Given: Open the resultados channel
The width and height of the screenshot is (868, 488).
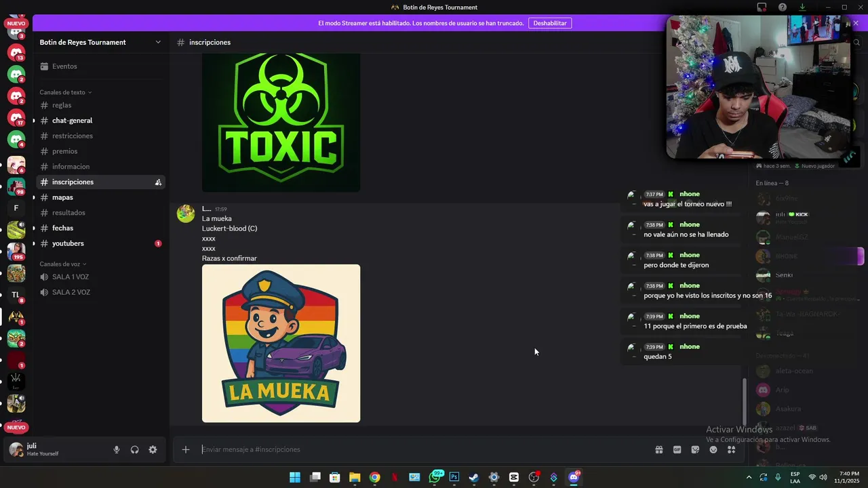Looking at the screenshot, I should click(x=100, y=213).
